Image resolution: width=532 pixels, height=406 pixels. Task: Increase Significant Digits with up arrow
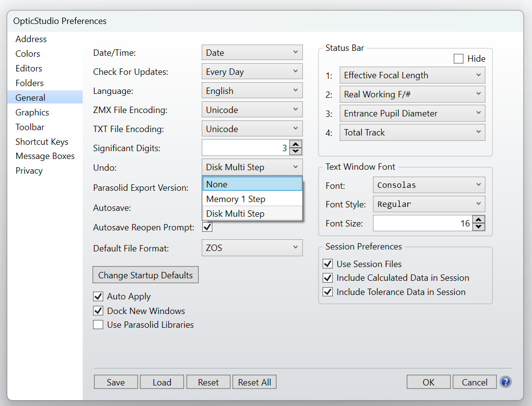tap(296, 144)
